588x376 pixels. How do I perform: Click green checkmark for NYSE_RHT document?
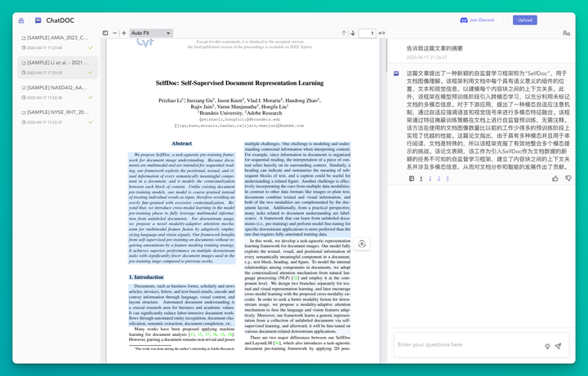[91, 122]
